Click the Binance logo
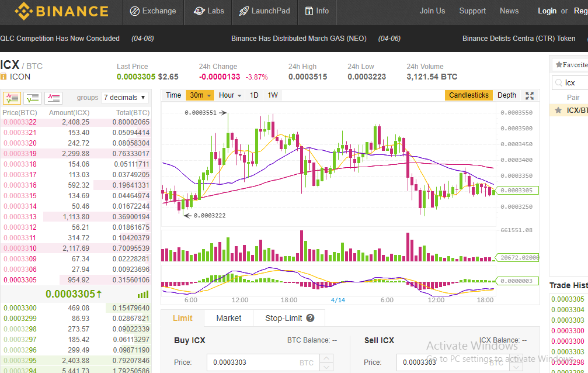This screenshot has width=588, height=373. pyautogui.click(x=61, y=11)
